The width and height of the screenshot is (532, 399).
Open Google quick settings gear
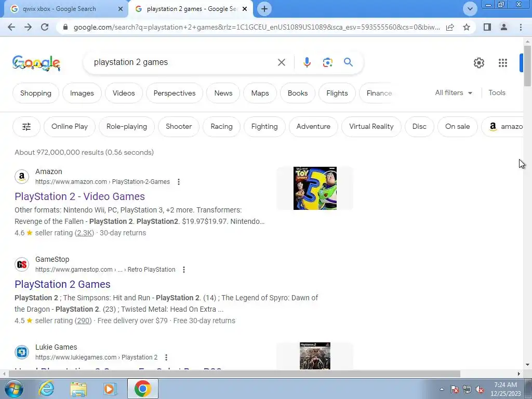[478, 63]
